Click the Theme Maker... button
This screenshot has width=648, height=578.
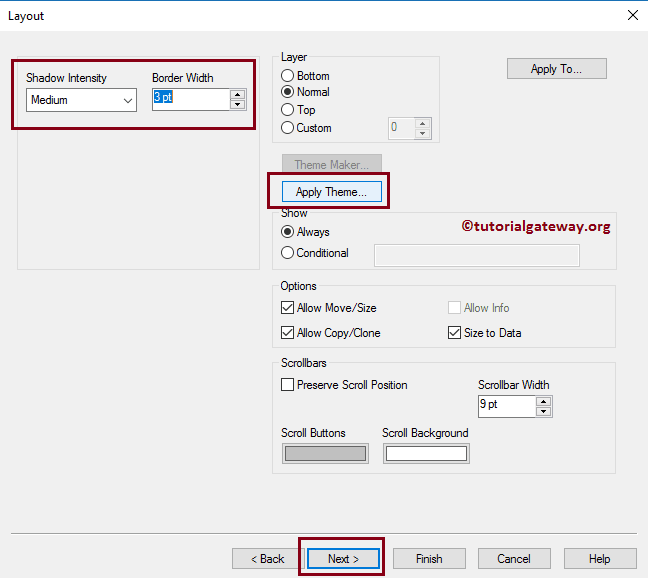331,164
